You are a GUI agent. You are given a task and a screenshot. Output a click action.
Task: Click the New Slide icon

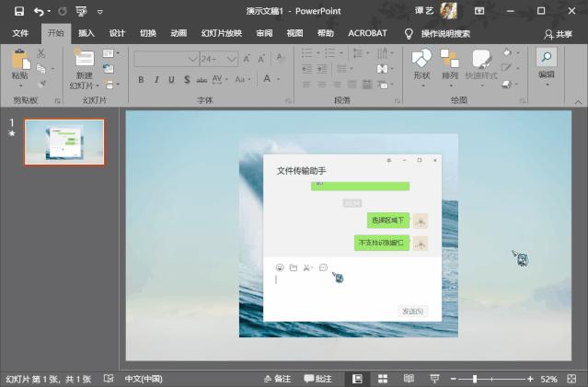point(84,59)
